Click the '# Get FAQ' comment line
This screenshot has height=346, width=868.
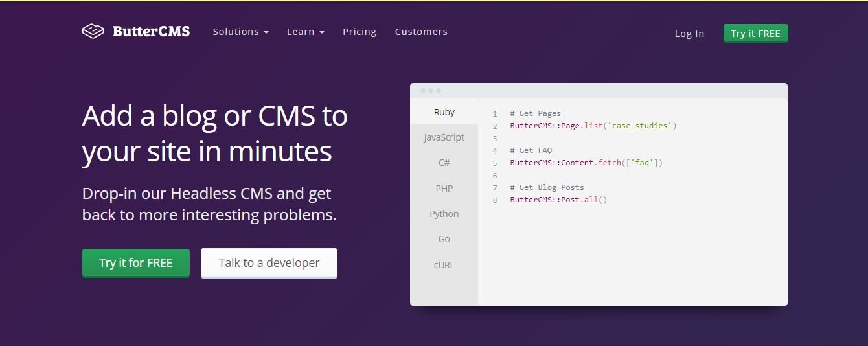click(x=531, y=150)
